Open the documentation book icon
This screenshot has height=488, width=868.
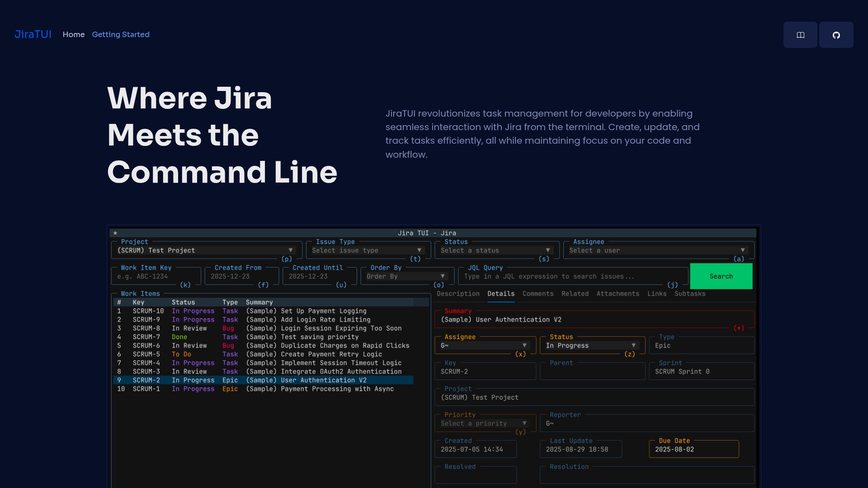click(x=800, y=35)
